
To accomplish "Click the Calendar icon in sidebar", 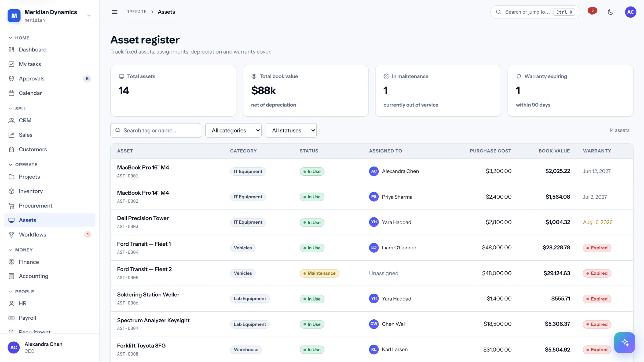I will click(12, 93).
